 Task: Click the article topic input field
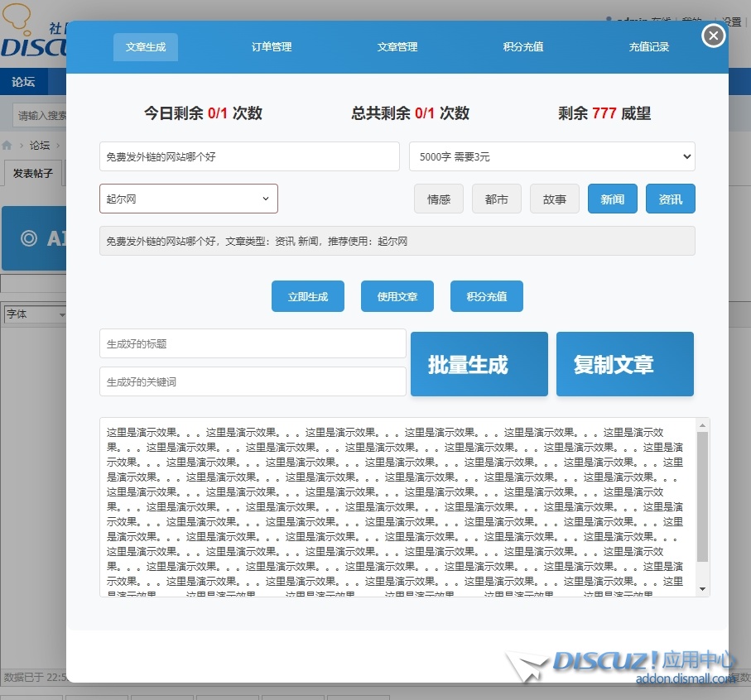point(249,156)
